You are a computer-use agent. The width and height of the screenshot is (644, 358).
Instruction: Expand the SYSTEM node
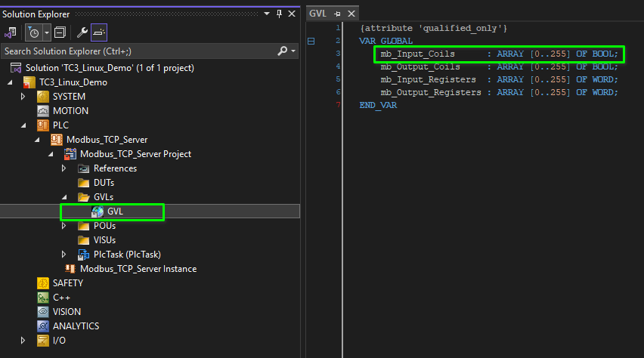coord(23,97)
